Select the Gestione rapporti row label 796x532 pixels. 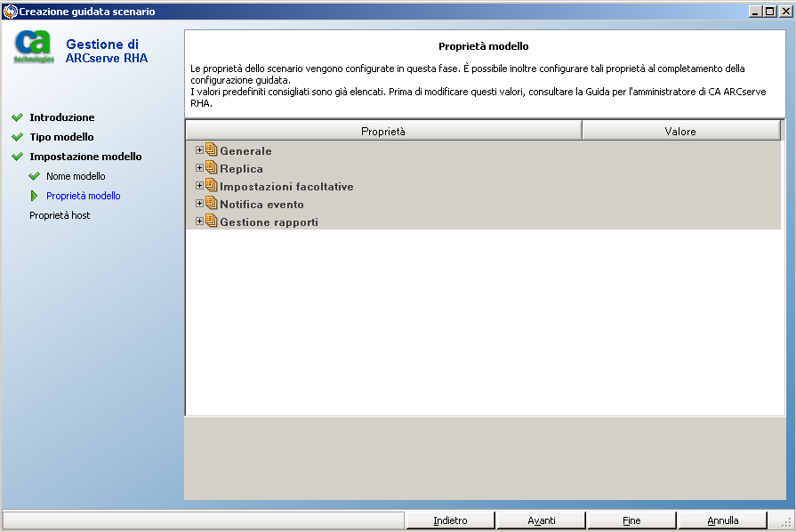[x=269, y=222]
